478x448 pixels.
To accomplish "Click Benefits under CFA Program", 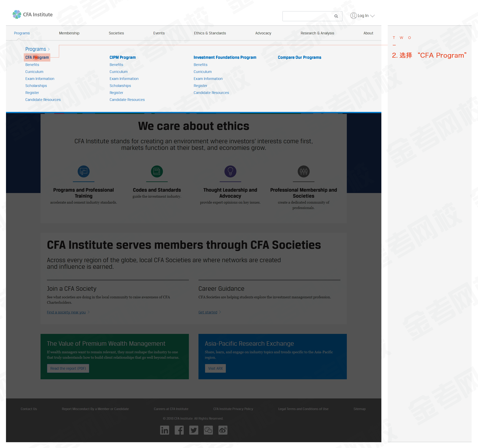I will (32, 65).
